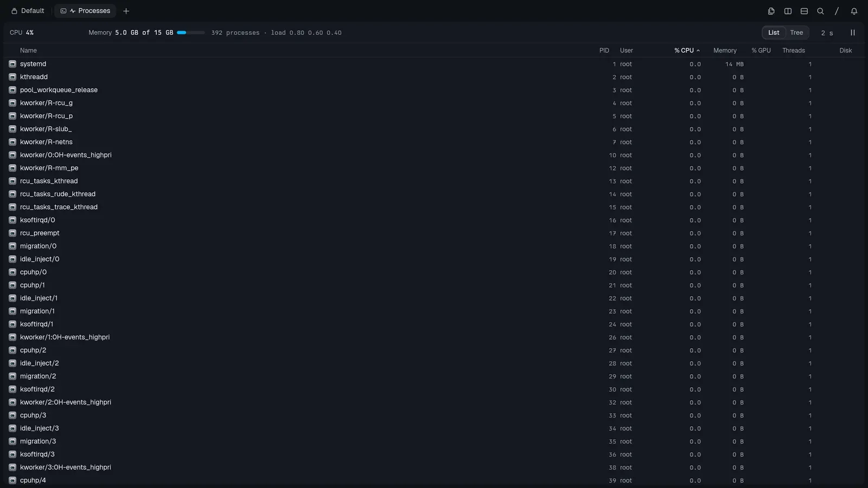This screenshot has width=868, height=488.
Task: Click the slash command icon
Action: coord(837,11)
